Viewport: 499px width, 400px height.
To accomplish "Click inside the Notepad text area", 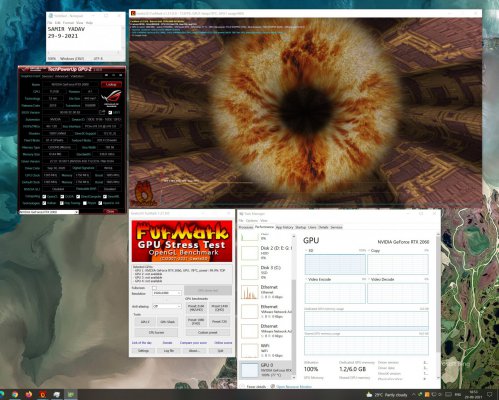I will coord(85,38).
